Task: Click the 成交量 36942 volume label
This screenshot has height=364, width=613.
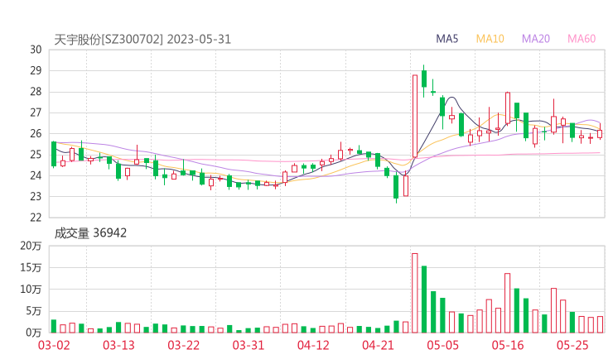Action: [x=90, y=233]
